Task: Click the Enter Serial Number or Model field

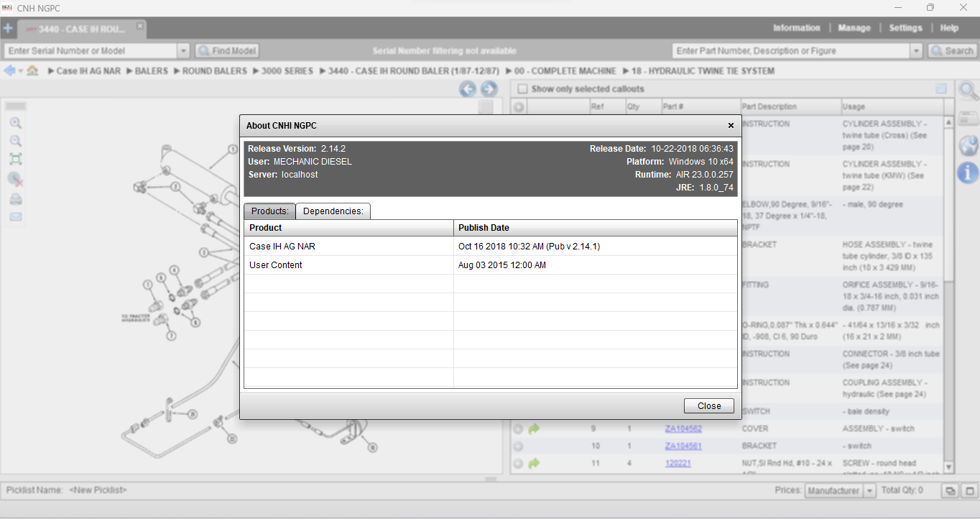Action: pos(91,51)
